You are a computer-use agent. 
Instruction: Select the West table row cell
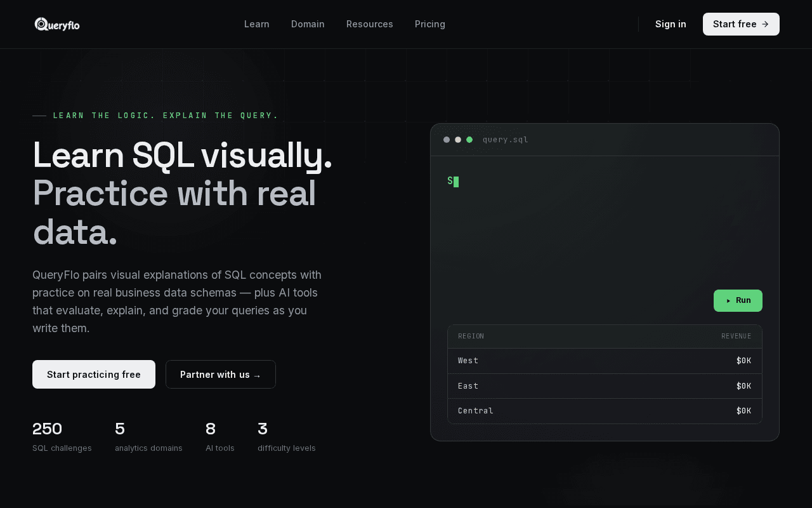coord(468,361)
